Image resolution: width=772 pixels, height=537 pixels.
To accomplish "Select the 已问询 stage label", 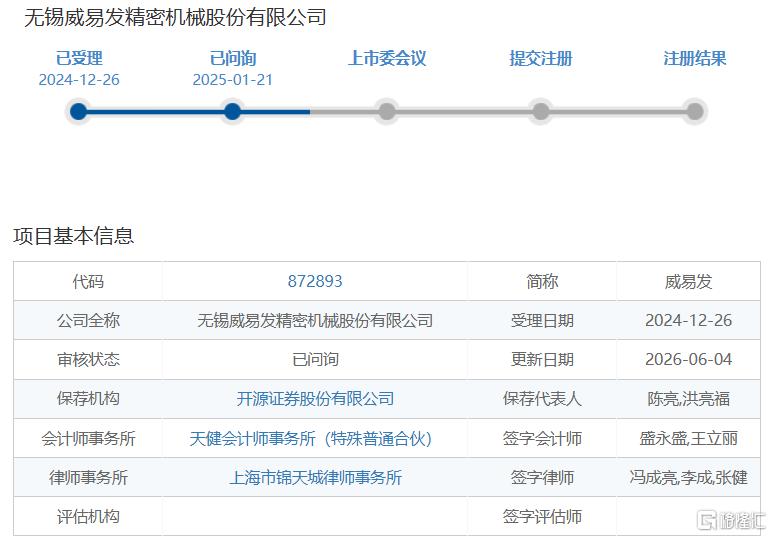I will pyautogui.click(x=232, y=58).
